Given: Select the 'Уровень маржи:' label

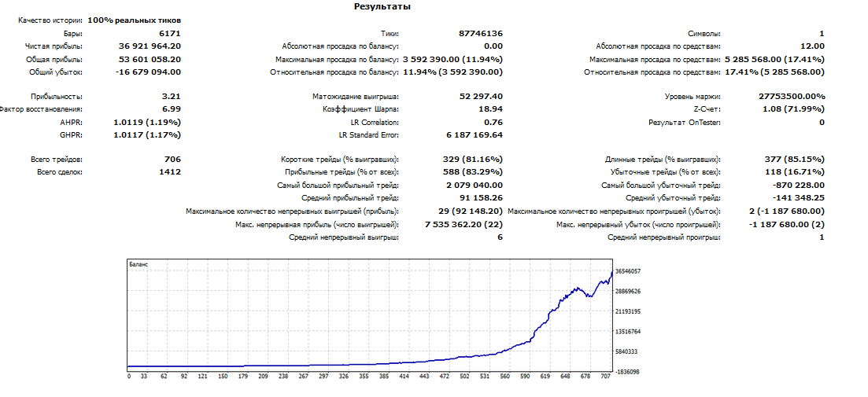Looking at the screenshot, I should [693, 97].
